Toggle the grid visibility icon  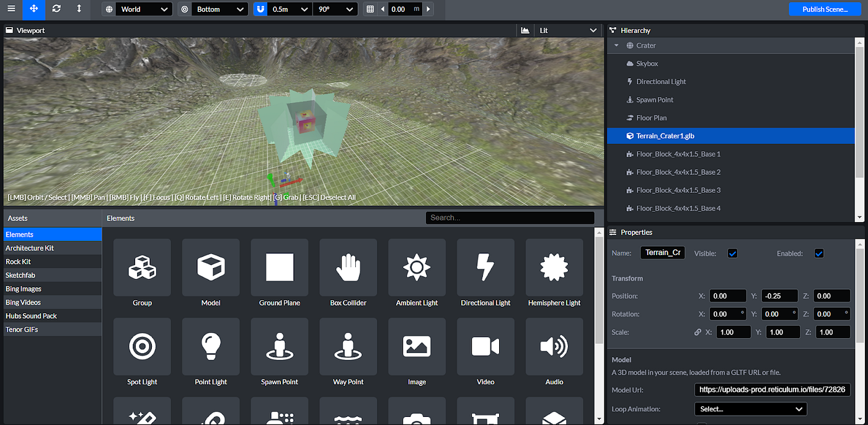[370, 9]
